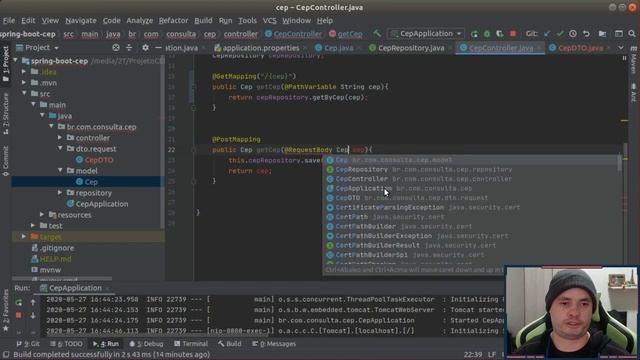Select CepDTO class in the project tree

99,160
